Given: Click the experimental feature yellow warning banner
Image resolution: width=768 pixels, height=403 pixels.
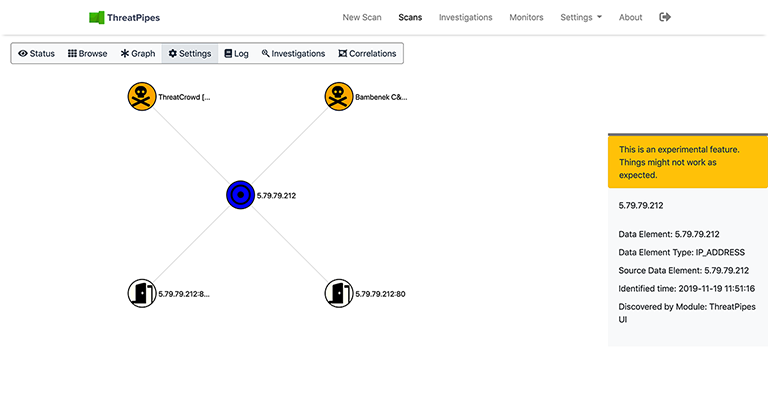Looking at the screenshot, I should click(687, 162).
